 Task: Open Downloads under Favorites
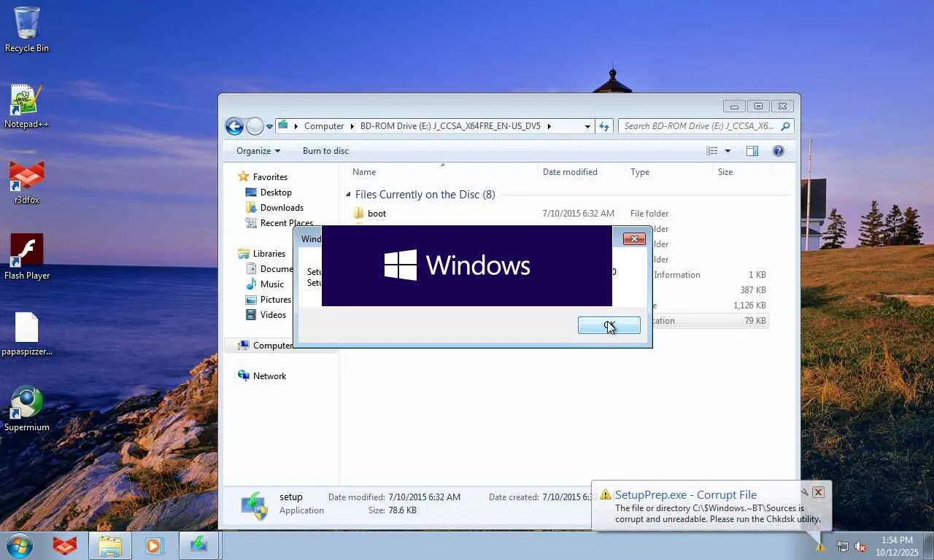point(282,208)
